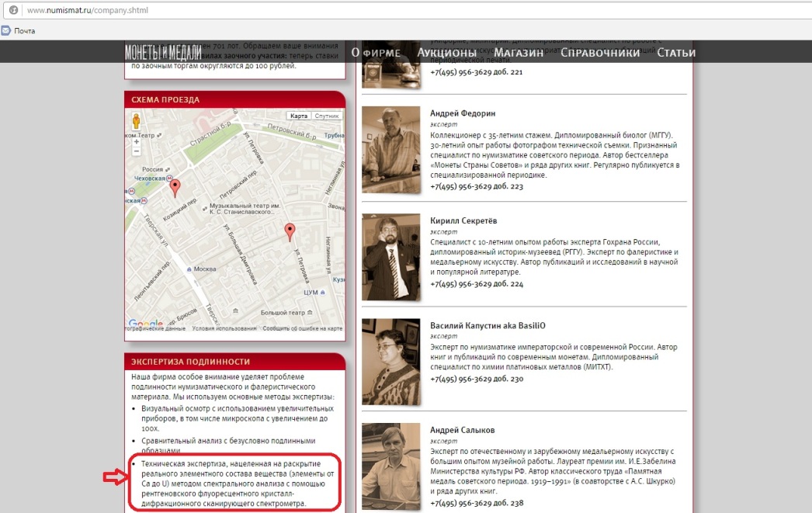Viewport: 812px width, 513px height.
Task: Click the map pin on ул. Петровка
Action: pyautogui.click(x=290, y=232)
